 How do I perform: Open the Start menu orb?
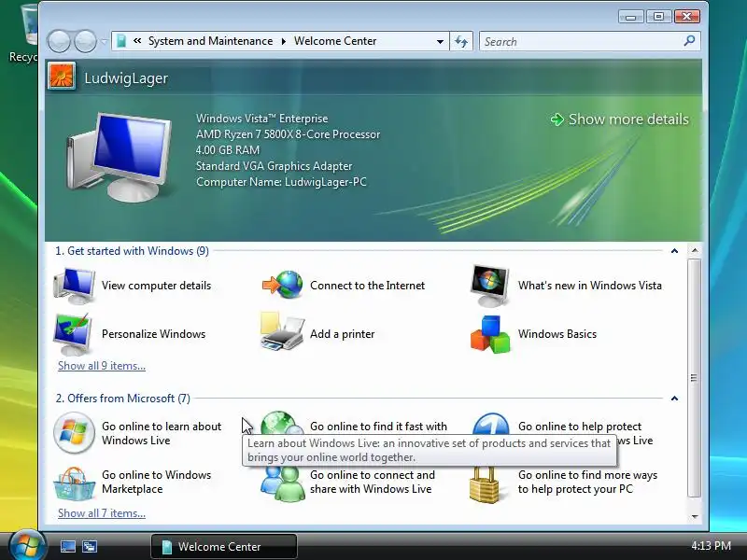(x=27, y=545)
